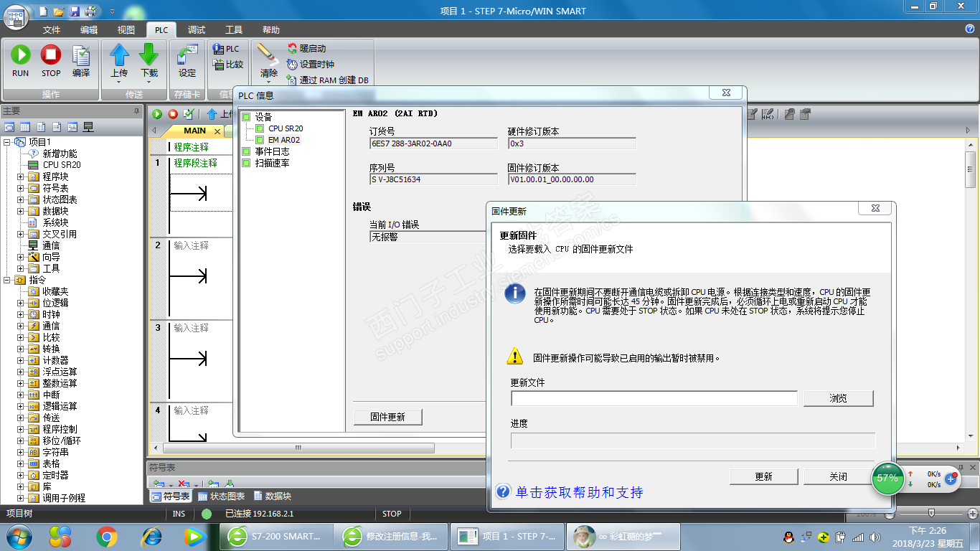Open the 编辑 ribbon tab
The width and height of the screenshot is (980, 551).
pos(89,30)
